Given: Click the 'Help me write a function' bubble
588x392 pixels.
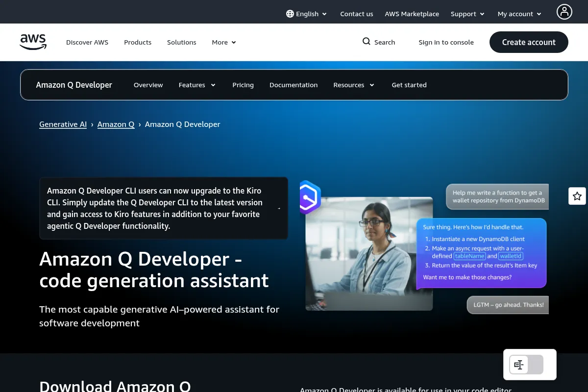Looking at the screenshot, I should coord(497,196).
